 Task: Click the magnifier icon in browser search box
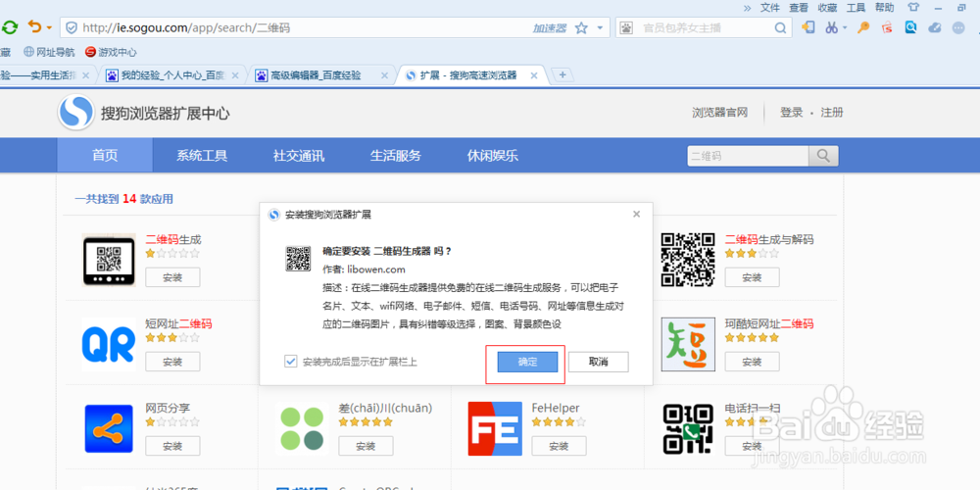781,28
